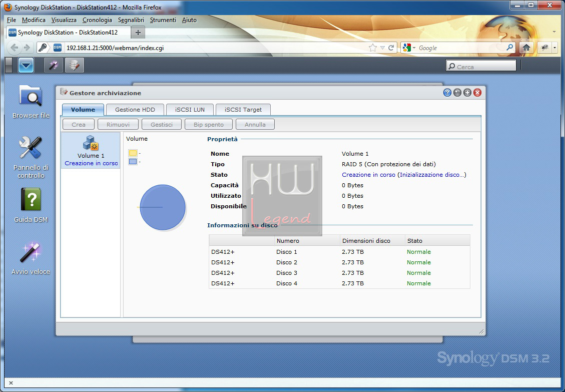Click the Annulla button
Screen dimensions: 565x392
[255, 125]
